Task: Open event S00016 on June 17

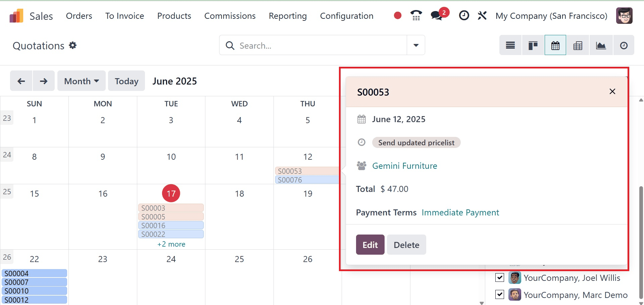Action: 171,225
